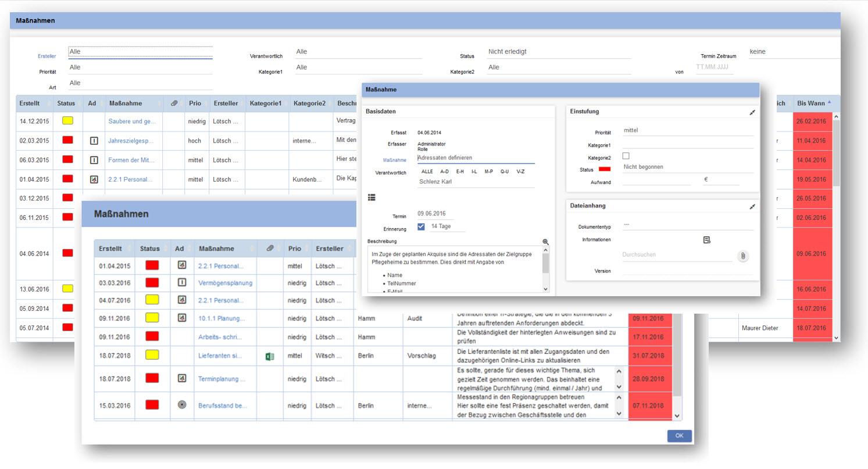Click the yellow status swatch for Lieferanten row
Viewport: 868px width, 469px height.
coord(152,355)
